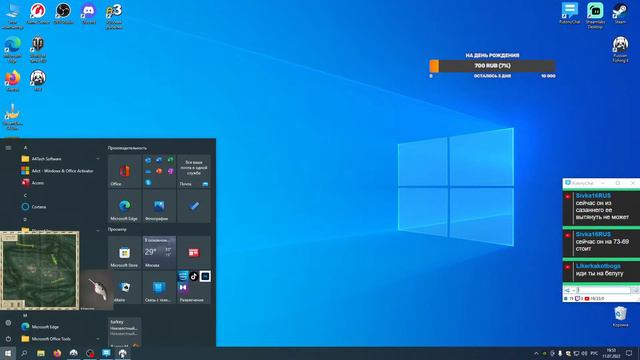640x360 pixels.
Task: Click the TikTok icon in the Entertainment tile
Action: (194, 276)
